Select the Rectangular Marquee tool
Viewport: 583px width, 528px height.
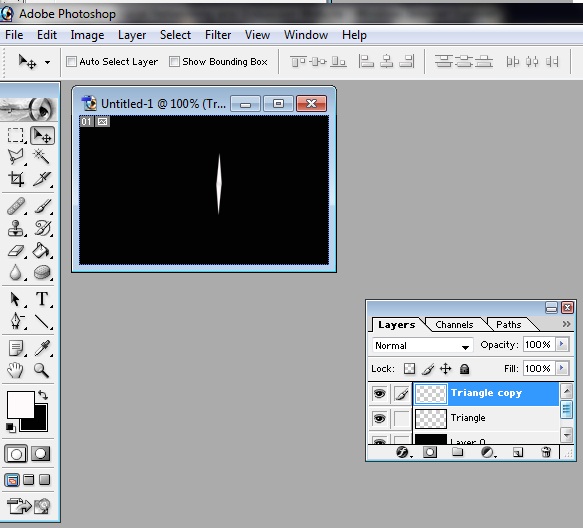point(16,135)
